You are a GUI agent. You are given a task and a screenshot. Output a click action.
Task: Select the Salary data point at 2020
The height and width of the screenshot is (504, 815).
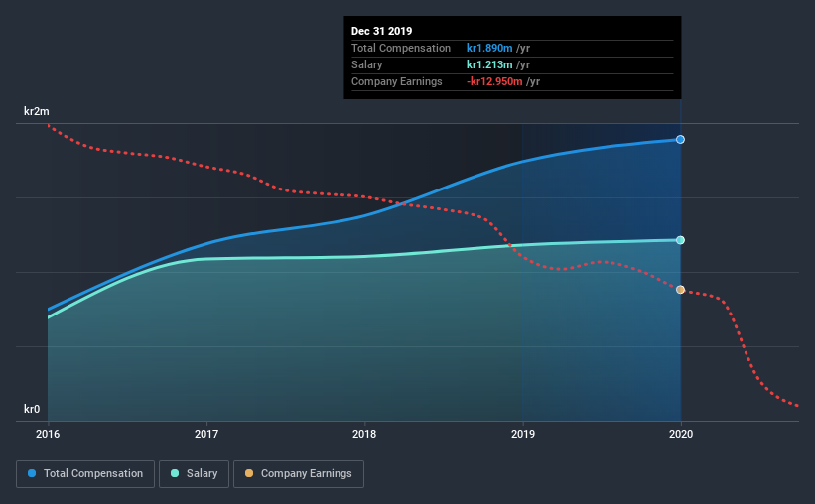coord(680,240)
